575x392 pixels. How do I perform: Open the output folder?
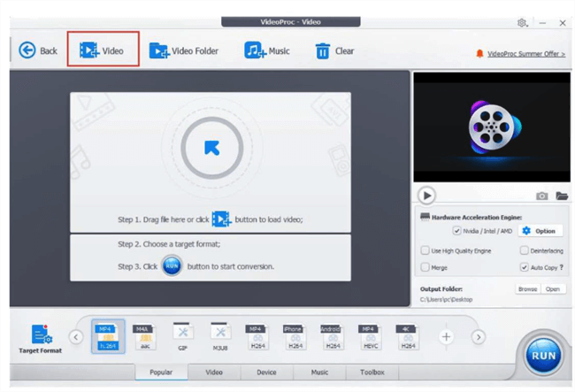(553, 289)
